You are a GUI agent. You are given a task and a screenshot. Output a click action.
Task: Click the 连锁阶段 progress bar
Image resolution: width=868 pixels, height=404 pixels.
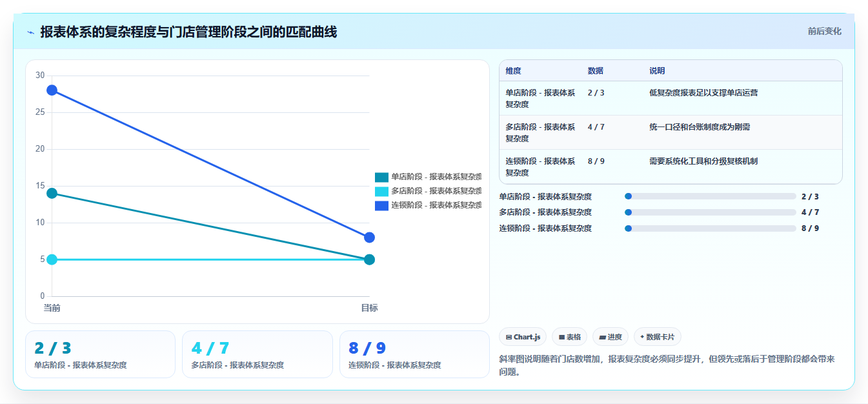tap(711, 228)
